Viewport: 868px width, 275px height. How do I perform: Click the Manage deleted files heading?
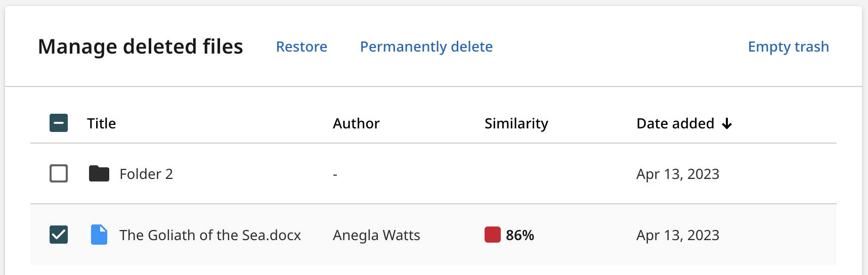(x=141, y=47)
